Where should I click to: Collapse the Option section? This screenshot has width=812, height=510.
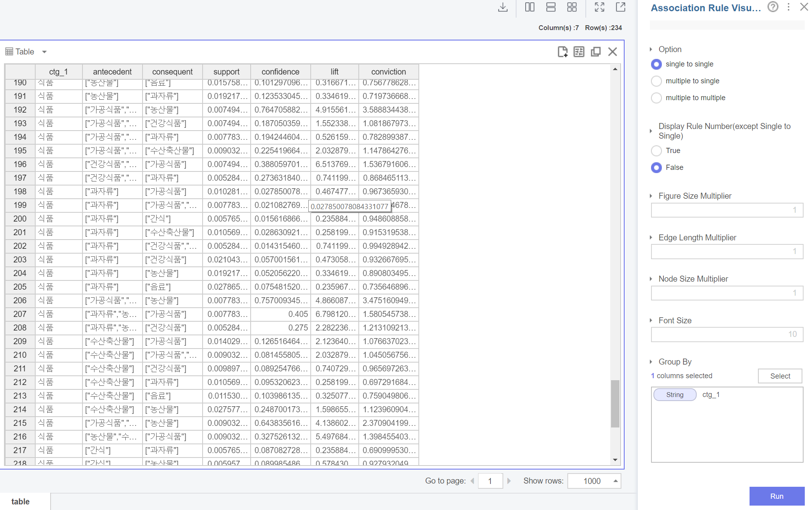[x=651, y=49]
